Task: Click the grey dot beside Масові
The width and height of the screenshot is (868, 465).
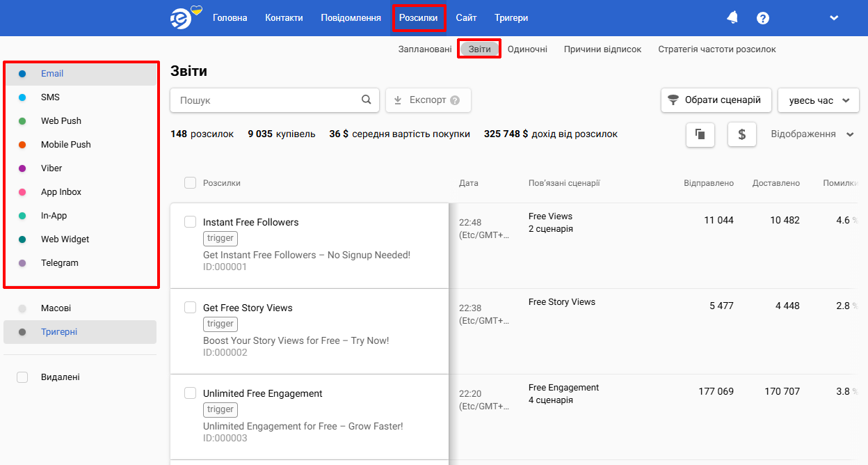Action: pyautogui.click(x=22, y=308)
